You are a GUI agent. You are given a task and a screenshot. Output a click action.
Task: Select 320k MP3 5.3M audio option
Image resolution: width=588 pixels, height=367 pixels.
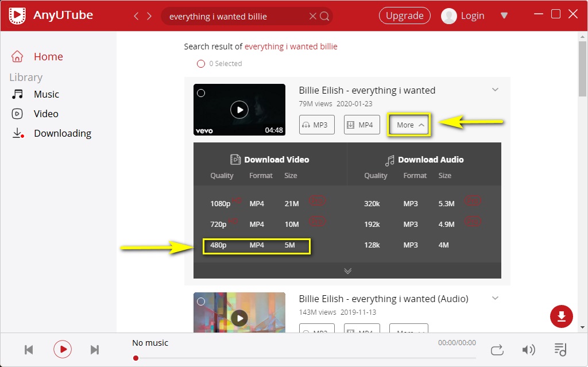[x=409, y=204]
